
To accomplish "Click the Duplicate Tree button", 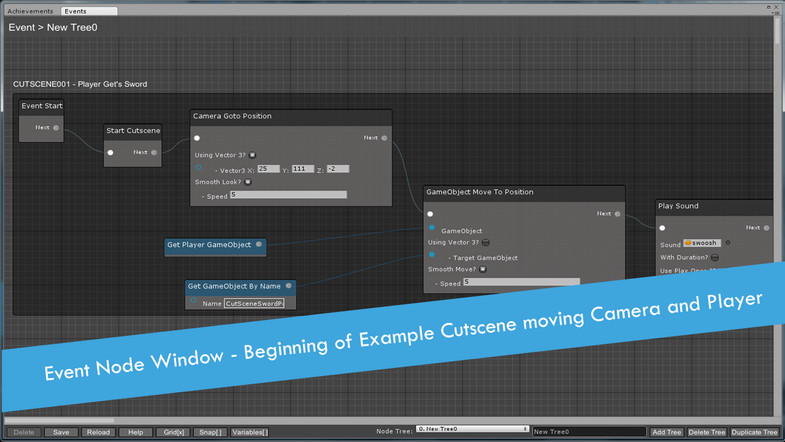I will pos(754,432).
